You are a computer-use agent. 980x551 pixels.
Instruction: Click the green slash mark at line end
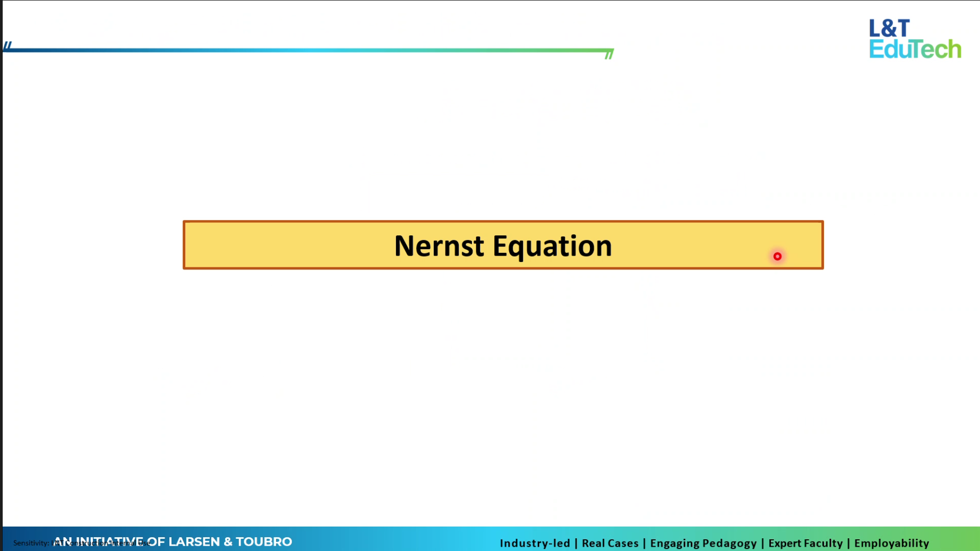pyautogui.click(x=609, y=54)
